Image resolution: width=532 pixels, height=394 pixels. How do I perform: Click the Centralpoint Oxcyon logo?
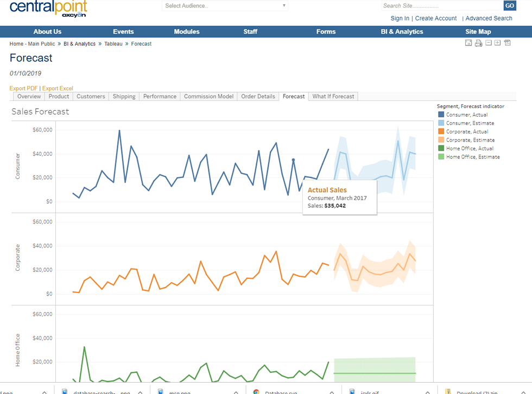click(48, 10)
